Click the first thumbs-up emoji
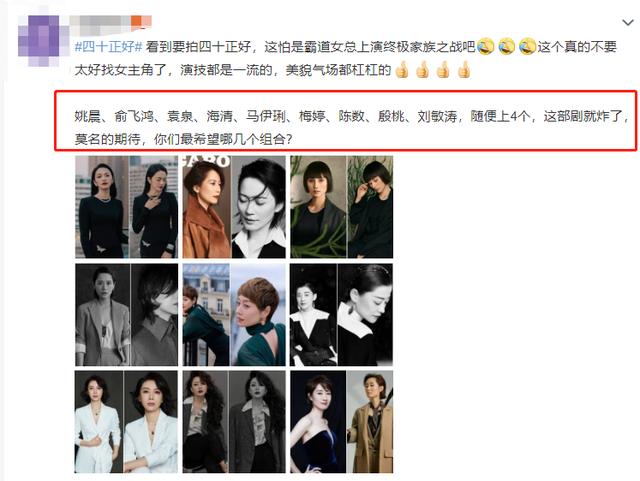 [x=402, y=69]
